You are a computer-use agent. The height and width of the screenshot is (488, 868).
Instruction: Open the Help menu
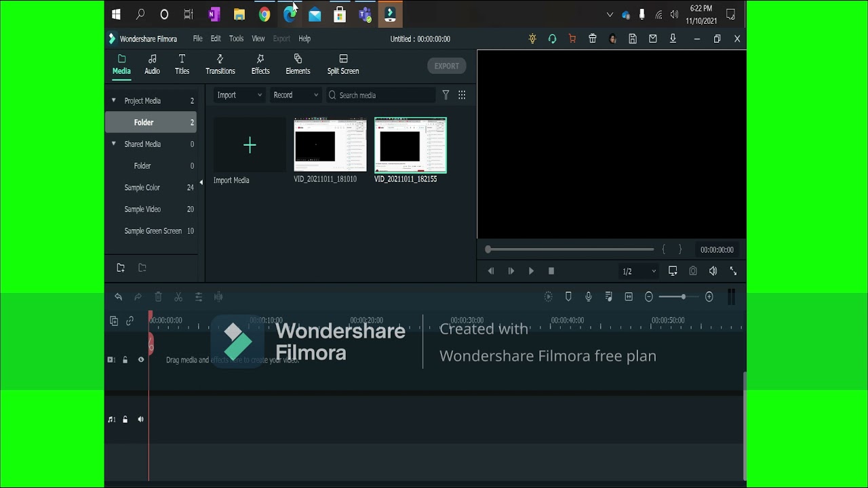pos(304,39)
